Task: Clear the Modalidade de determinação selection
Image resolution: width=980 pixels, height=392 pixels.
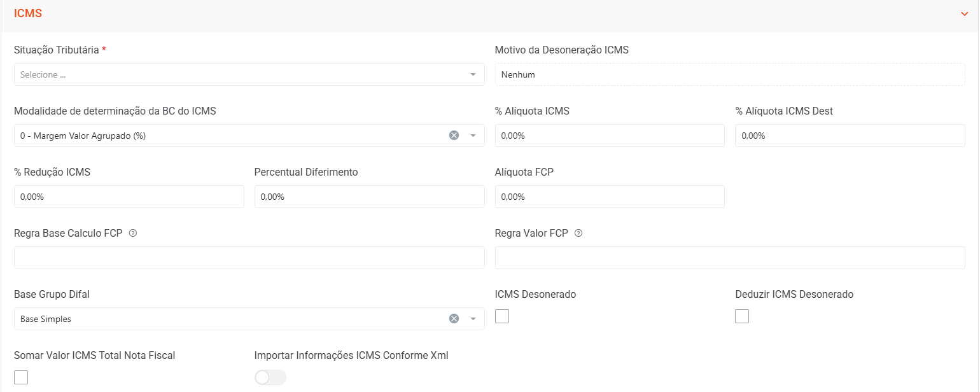Action: pos(454,136)
